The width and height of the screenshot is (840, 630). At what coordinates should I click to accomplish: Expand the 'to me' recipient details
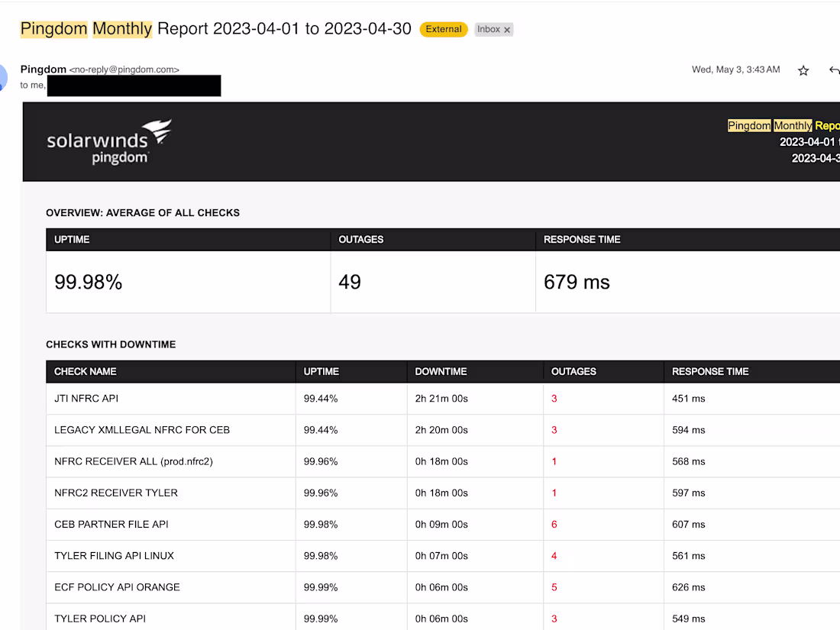click(32, 85)
